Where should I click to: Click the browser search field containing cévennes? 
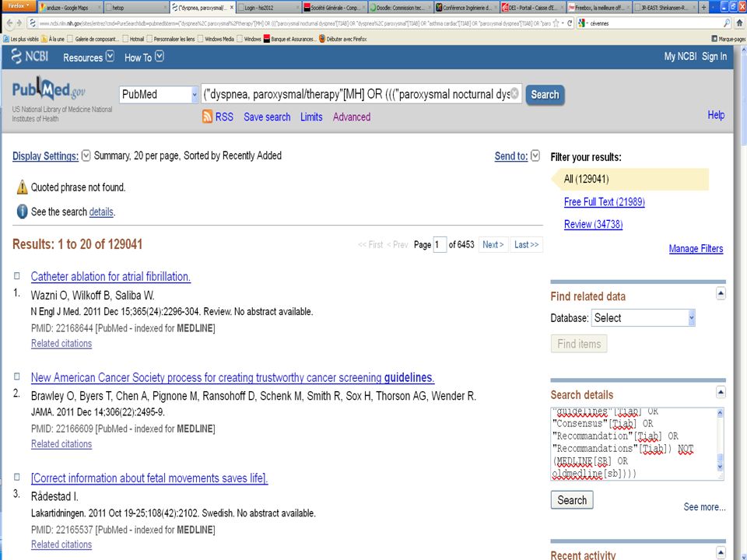655,23
